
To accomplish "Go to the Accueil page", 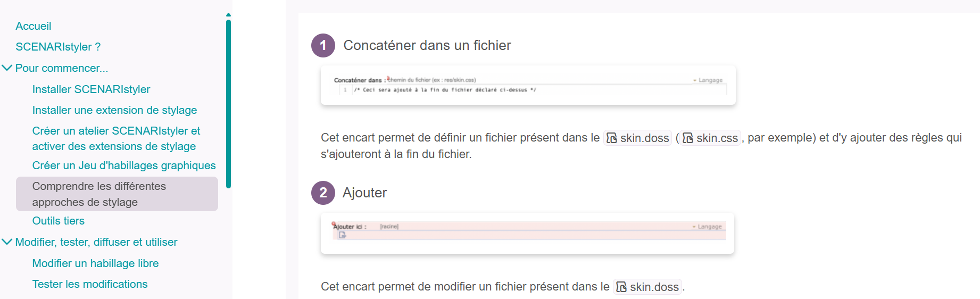I will (x=34, y=26).
